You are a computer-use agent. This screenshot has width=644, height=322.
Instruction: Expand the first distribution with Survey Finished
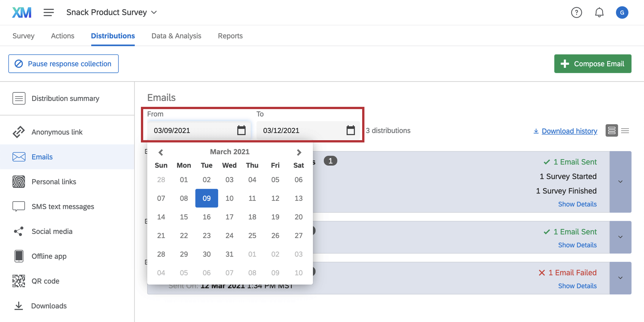620,182
